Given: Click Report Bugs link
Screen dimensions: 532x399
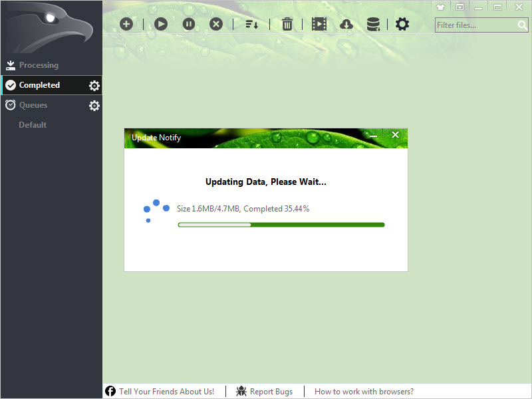Looking at the screenshot, I should (x=271, y=391).
